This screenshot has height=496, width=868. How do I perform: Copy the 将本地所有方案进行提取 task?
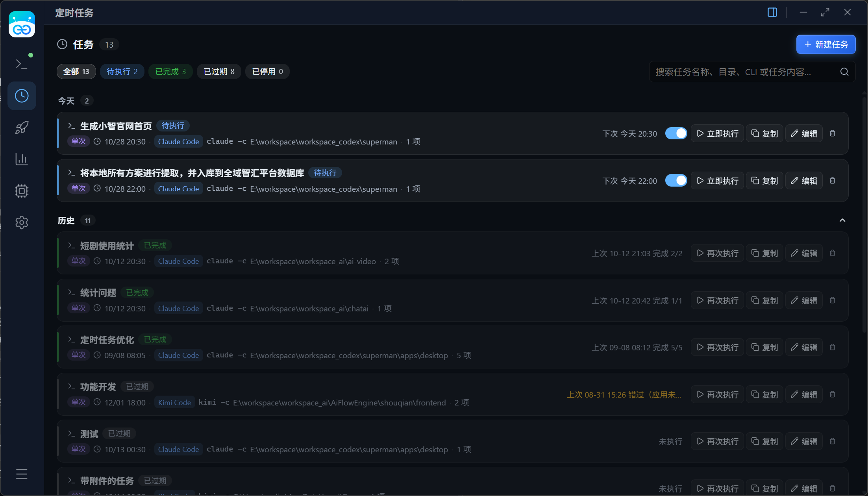pos(764,181)
